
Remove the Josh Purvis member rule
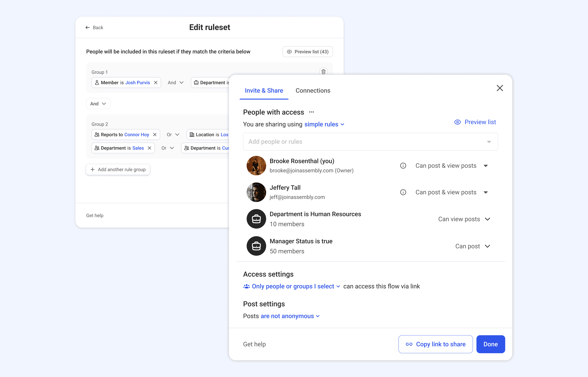point(156,83)
